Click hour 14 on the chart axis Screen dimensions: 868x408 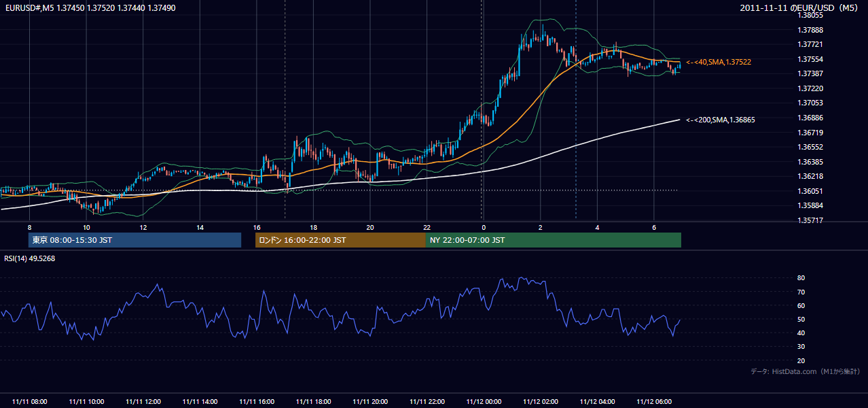tap(200, 227)
